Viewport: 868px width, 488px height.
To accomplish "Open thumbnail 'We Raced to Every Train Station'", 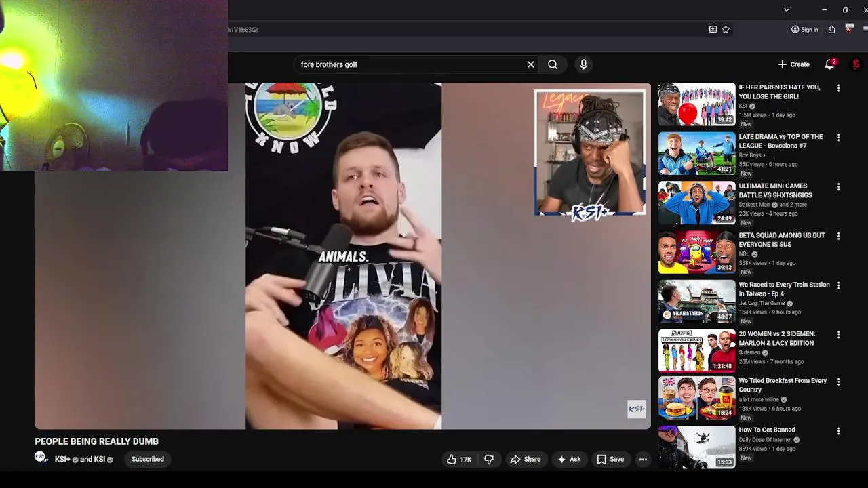I will [696, 301].
